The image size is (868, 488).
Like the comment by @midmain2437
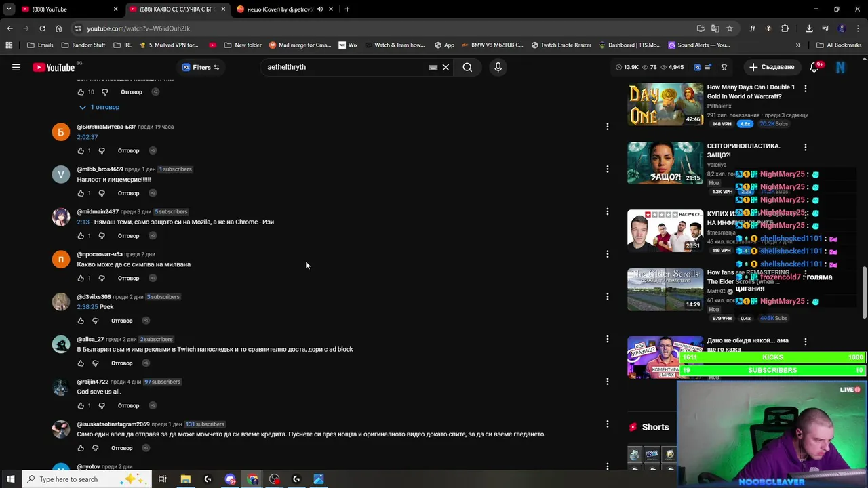(x=81, y=236)
